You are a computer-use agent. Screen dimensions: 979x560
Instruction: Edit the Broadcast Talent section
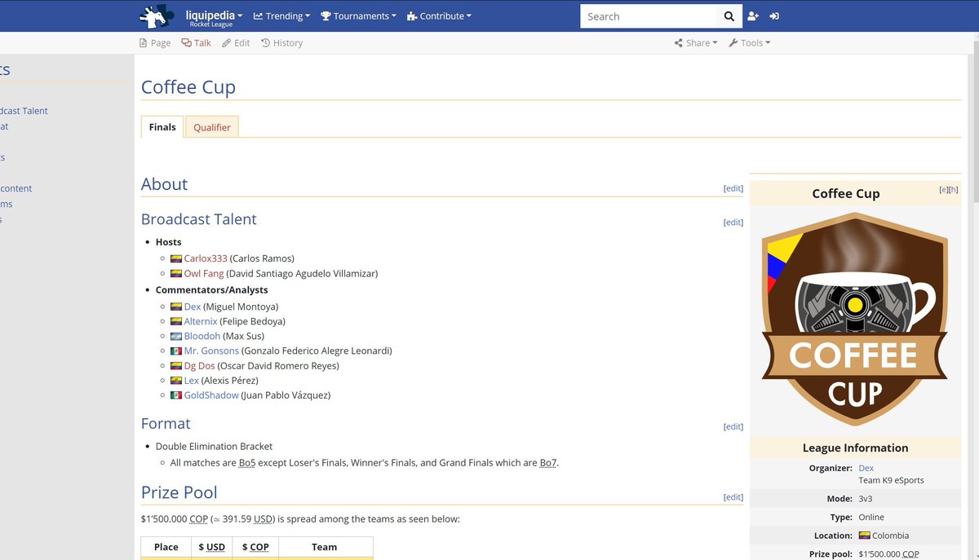click(x=733, y=223)
